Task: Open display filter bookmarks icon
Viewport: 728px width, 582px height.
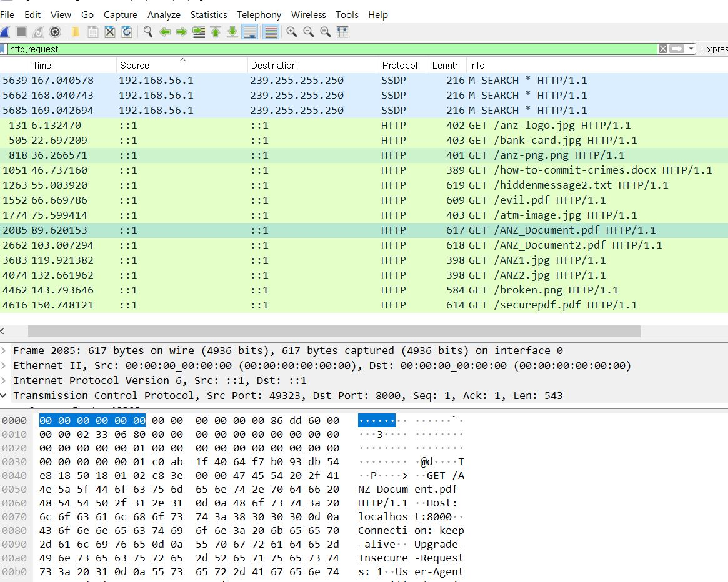Action: [2, 49]
